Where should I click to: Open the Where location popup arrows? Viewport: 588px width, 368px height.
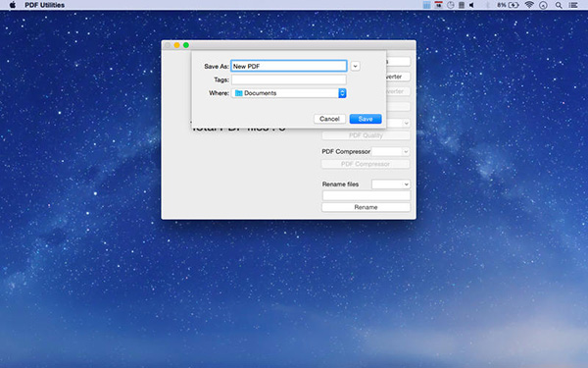click(x=342, y=93)
